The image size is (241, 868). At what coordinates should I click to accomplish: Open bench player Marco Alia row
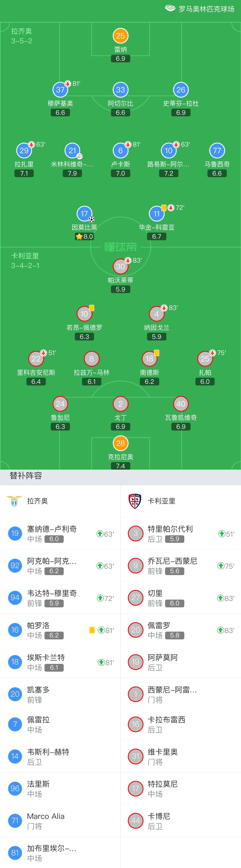tap(60, 821)
